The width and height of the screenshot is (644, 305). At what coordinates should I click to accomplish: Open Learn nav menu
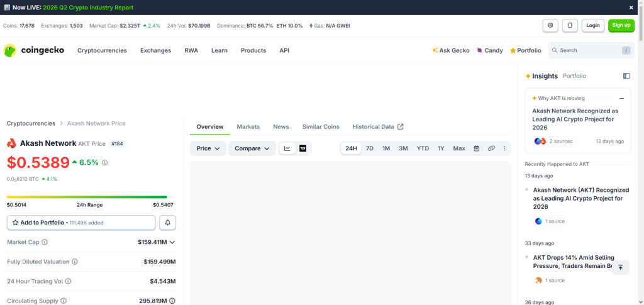coord(219,50)
